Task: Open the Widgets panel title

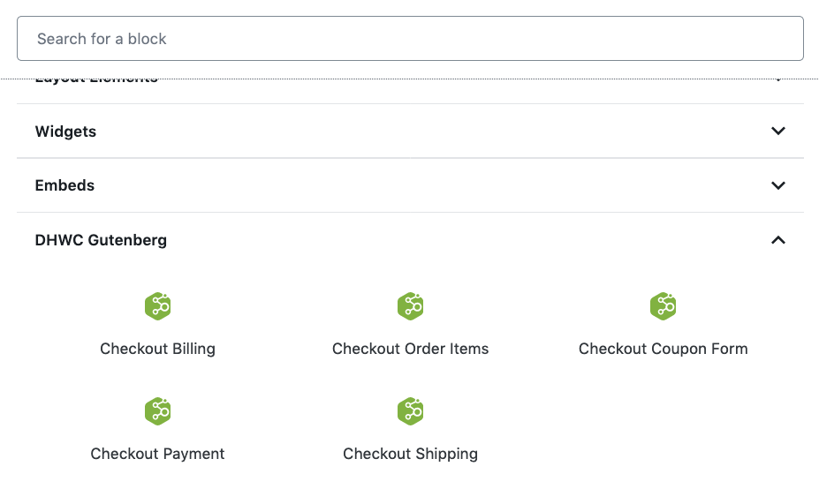Action: coord(65,132)
